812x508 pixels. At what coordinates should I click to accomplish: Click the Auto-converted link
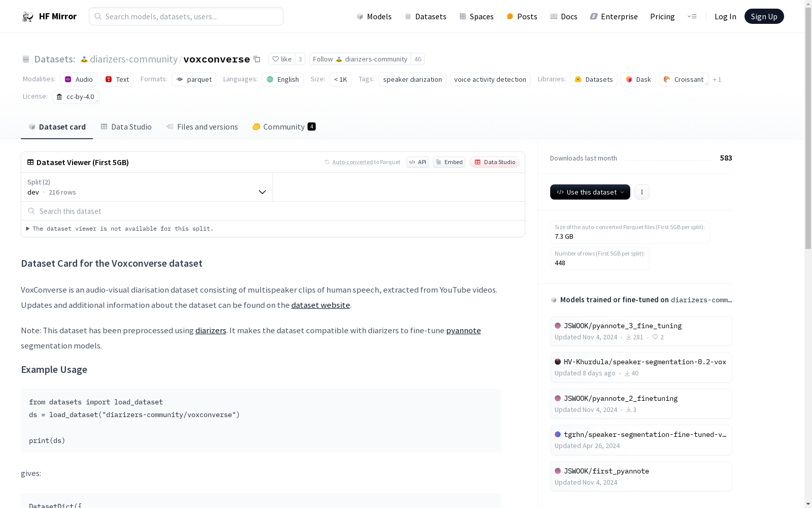(352, 162)
